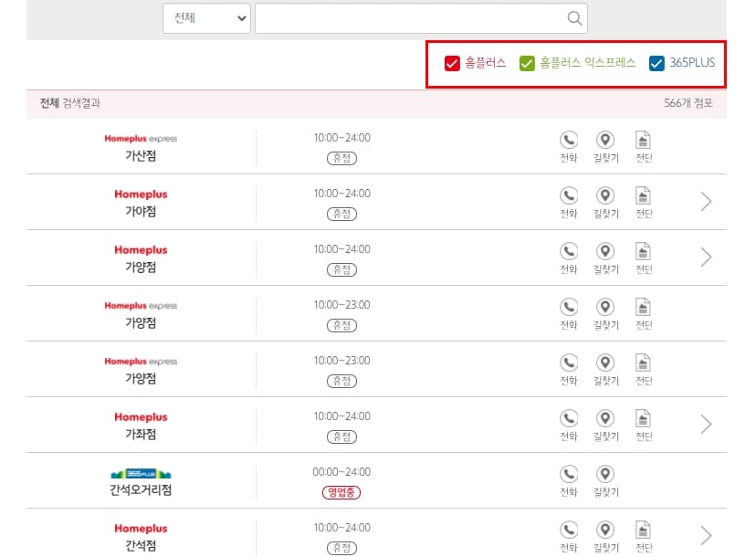Image resolution: width=756 pixels, height=557 pixels.
Task: Open Homeplus 가양점 details via chevron arrow
Action: [706, 257]
